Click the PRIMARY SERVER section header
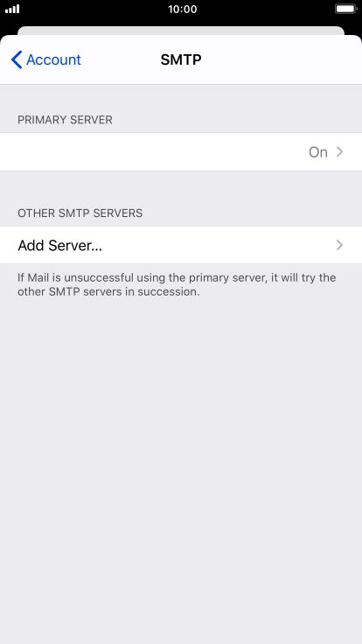 65,120
